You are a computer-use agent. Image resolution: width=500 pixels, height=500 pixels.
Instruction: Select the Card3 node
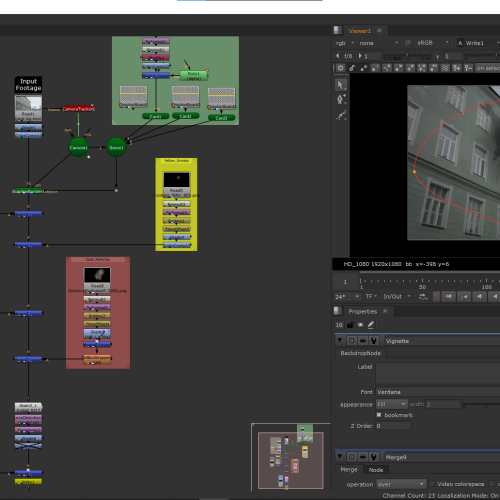221,118
